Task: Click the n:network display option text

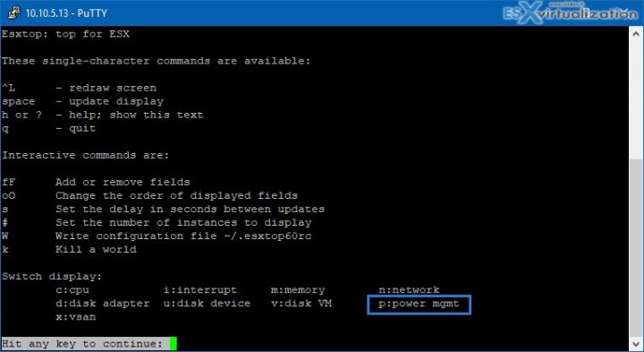Action: click(x=409, y=290)
